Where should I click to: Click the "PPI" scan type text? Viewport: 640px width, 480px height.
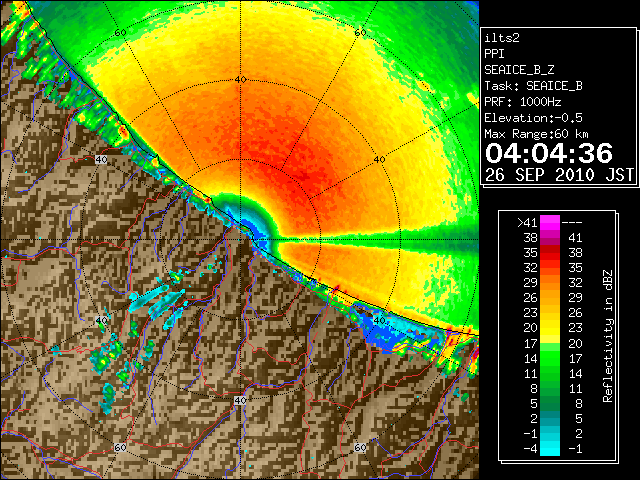point(494,54)
